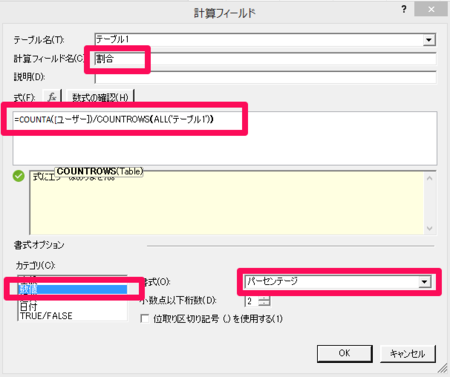Open the 書式 パーセンテージ dropdown
This screenshot has height=377, width=450.
tap(424, 282)
